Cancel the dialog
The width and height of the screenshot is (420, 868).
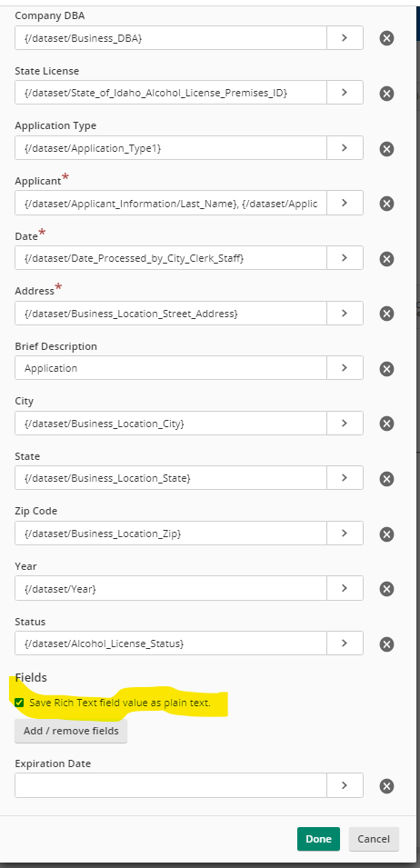pyautogui.click(x=374, y=839)
